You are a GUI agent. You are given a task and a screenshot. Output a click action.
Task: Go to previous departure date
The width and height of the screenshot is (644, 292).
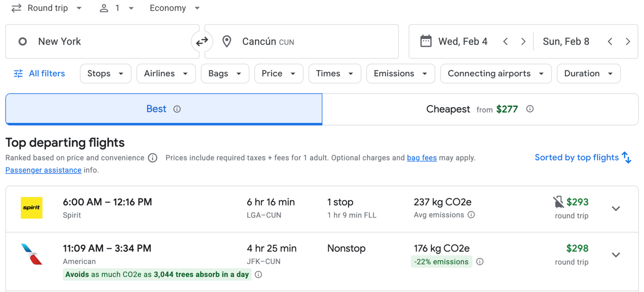point(505,41)
